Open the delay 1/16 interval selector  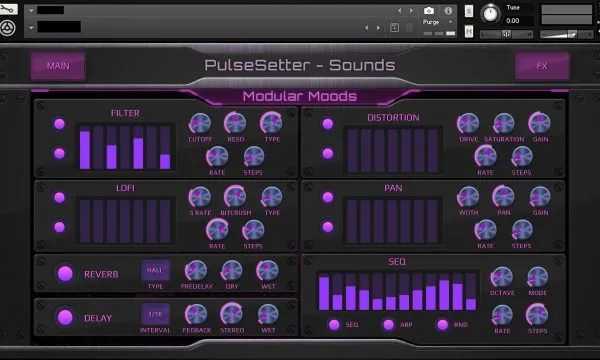[155, 314]
